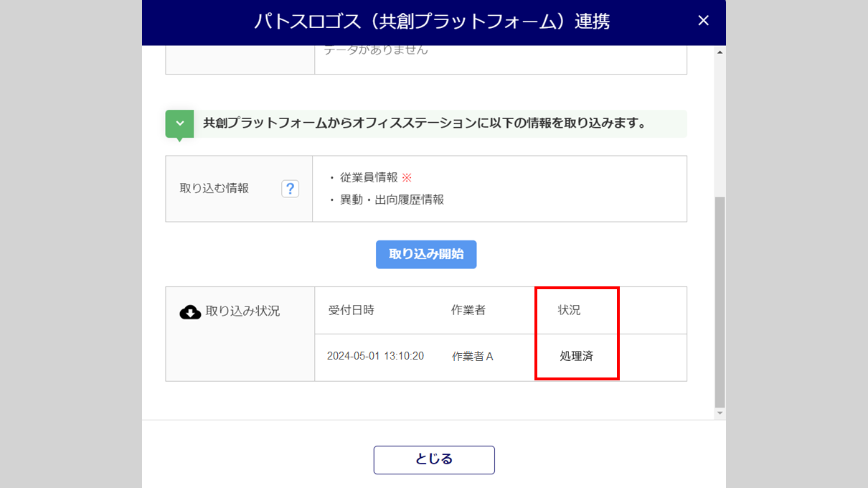Click the timestamp 2024-05-01 13:10:20
Viewport: 868px width, 488px height.
[375, 357]
